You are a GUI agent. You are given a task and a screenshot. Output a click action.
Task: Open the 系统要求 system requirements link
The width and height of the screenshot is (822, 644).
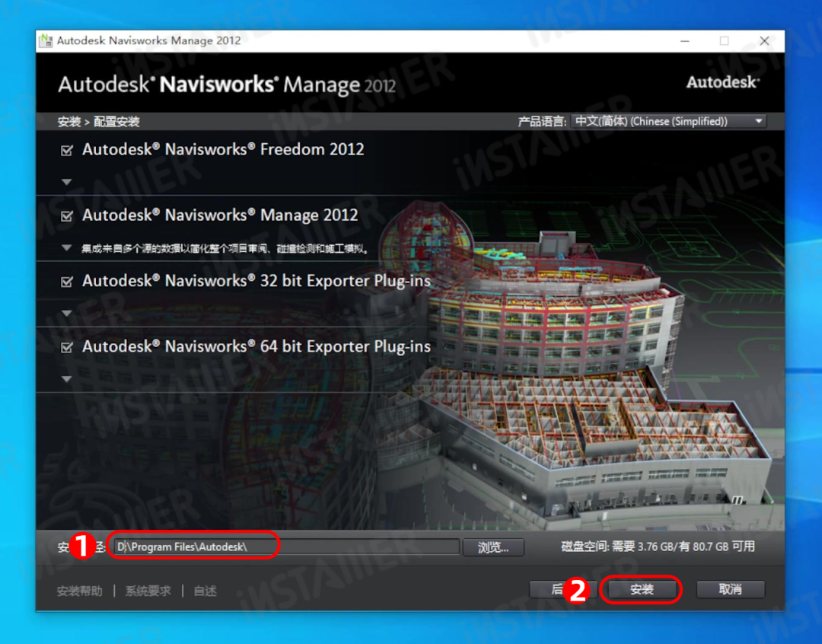(148, 591)
